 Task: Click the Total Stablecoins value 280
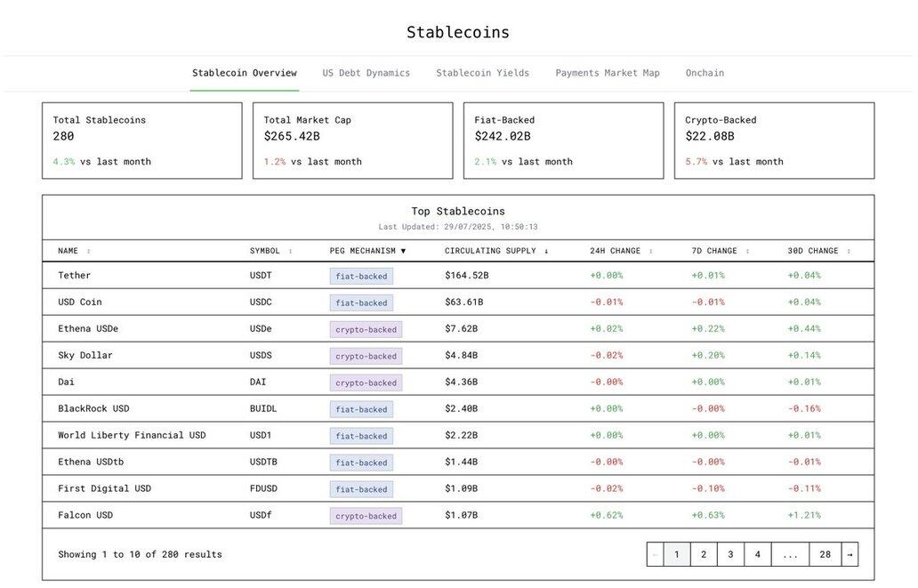point(63,136)
